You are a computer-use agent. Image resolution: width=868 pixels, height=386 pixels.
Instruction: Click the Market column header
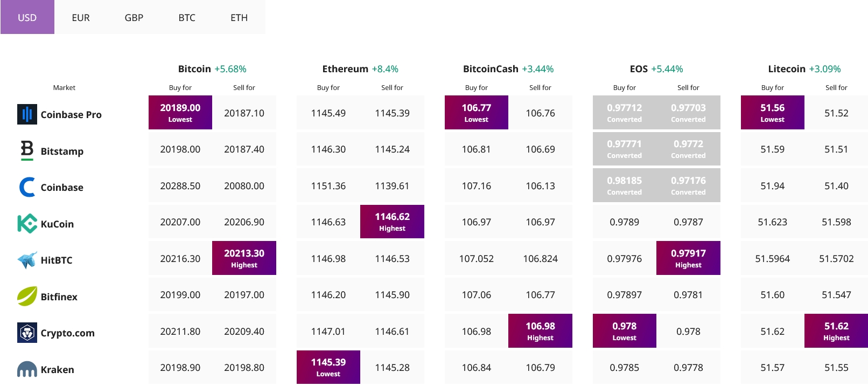(x=64, y=87)
